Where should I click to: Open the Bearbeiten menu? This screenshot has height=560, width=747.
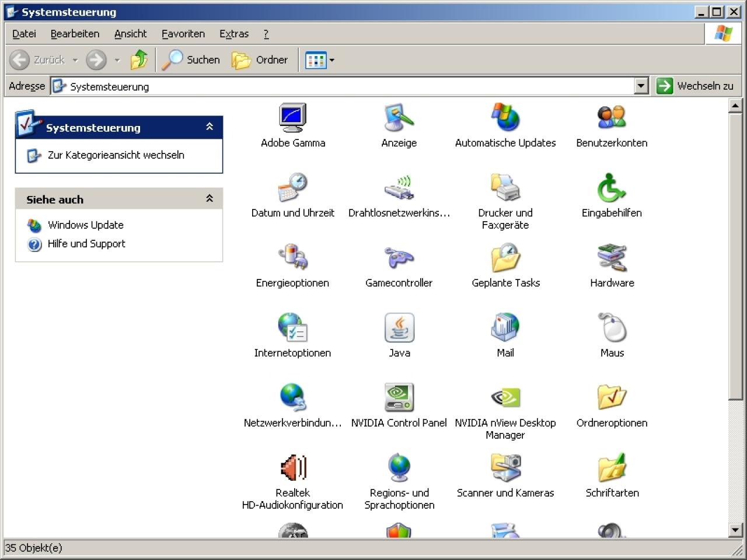75,34
